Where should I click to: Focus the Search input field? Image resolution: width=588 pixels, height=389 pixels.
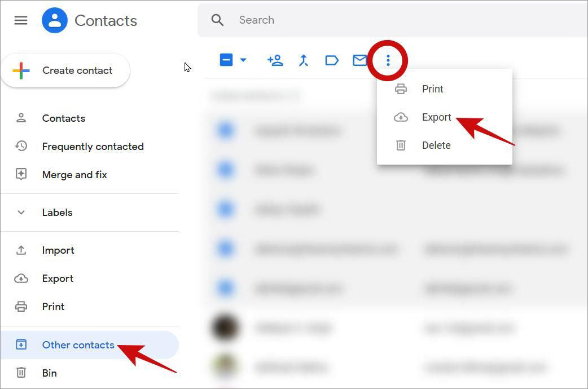(392, 20)
